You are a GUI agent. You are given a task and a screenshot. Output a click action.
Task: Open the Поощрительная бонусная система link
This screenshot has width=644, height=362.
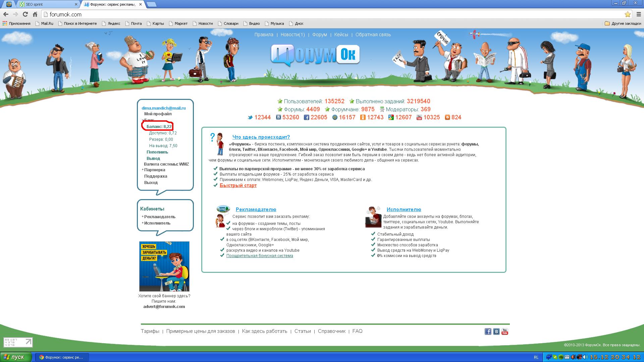tap(260, 256)
